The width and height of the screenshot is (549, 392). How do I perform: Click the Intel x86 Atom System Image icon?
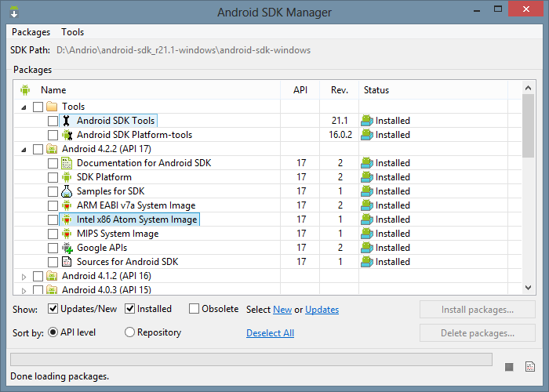[x=67, y=220]
